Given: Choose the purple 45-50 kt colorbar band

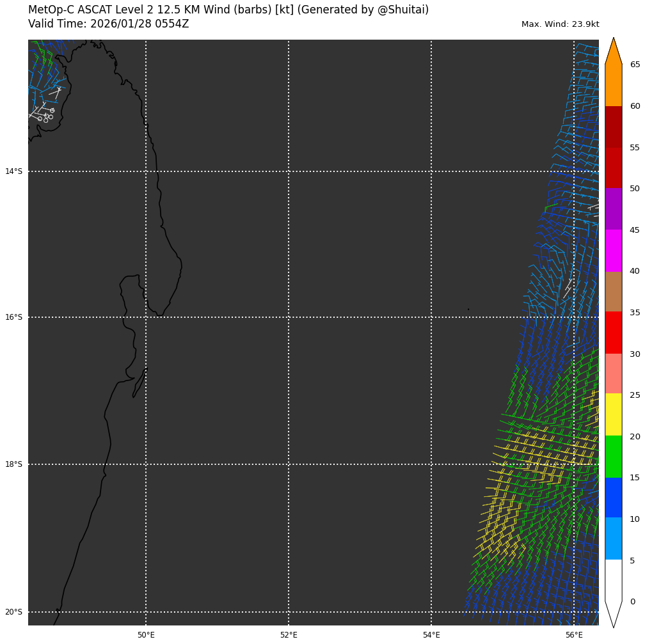Looking at the screenshot, I should [613, 208].
